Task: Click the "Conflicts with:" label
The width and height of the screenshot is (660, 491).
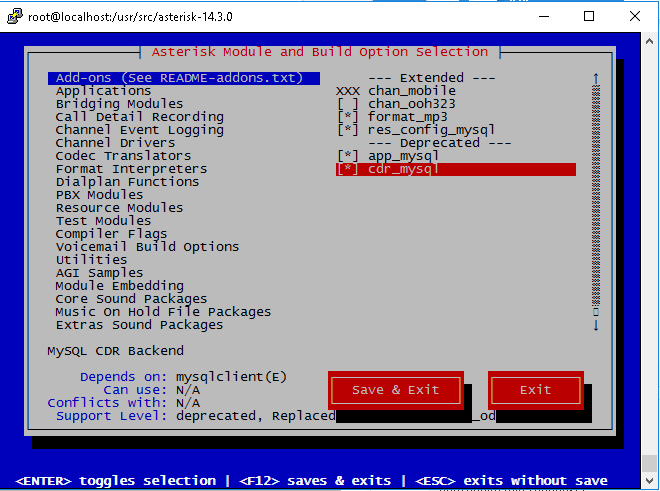Action: tap(107, 403)
